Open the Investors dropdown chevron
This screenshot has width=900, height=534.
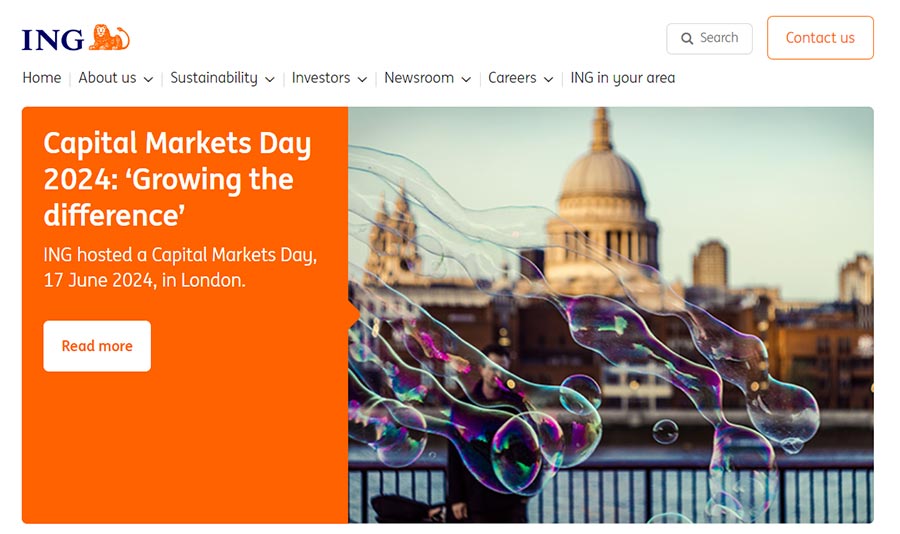(x=362, y=79)
